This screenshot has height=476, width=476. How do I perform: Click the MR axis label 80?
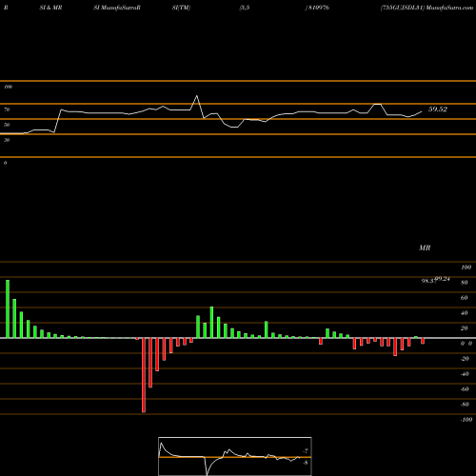465,283
